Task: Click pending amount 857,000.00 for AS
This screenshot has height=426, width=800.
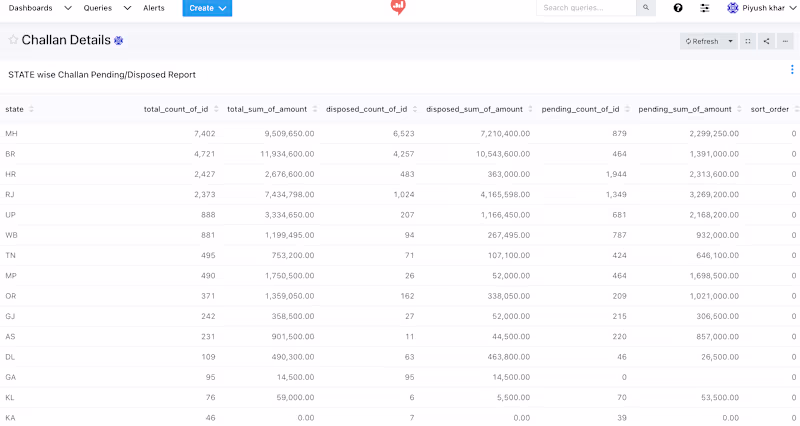Action: 717,337
